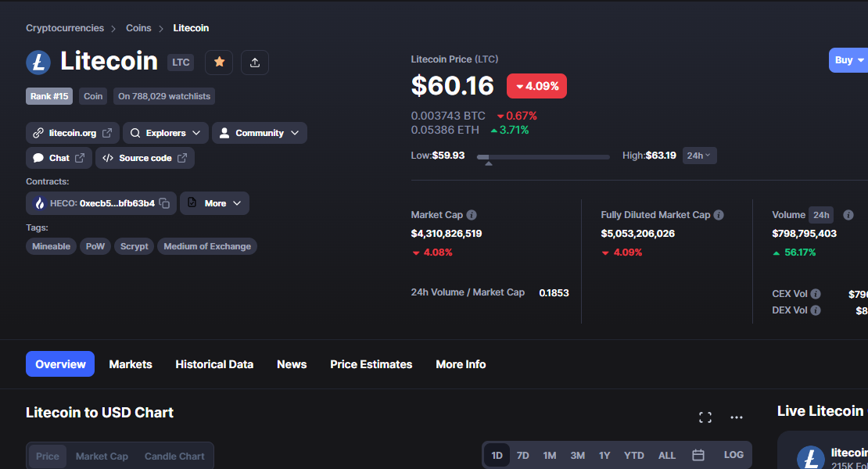Switch to the Overview tab

60,364
